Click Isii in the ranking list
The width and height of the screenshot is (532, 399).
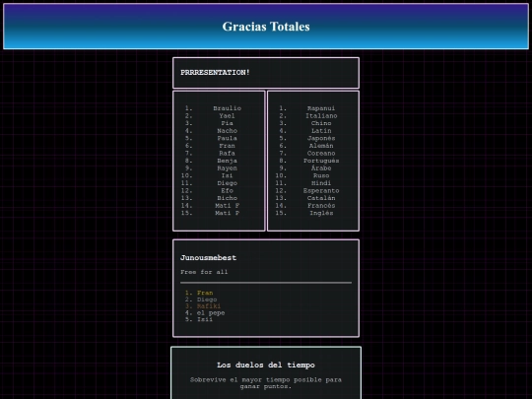(205, 319)
